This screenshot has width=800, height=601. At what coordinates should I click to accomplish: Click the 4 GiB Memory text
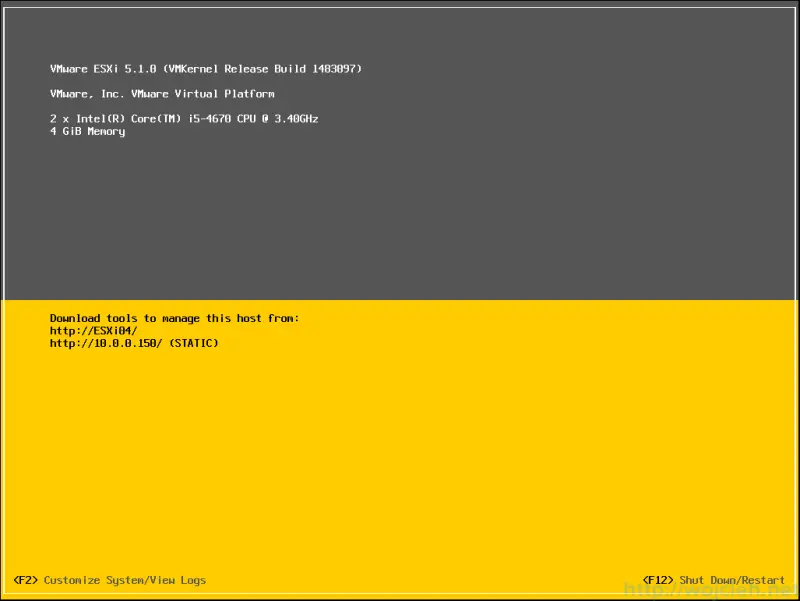(x=87, y=131)
